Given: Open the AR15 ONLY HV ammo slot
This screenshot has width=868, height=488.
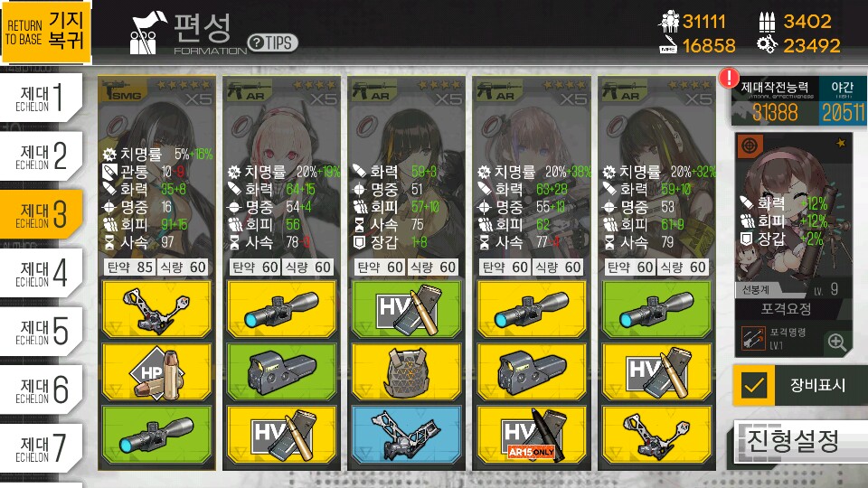Looking at the screenshot, I should pos(532,435).
